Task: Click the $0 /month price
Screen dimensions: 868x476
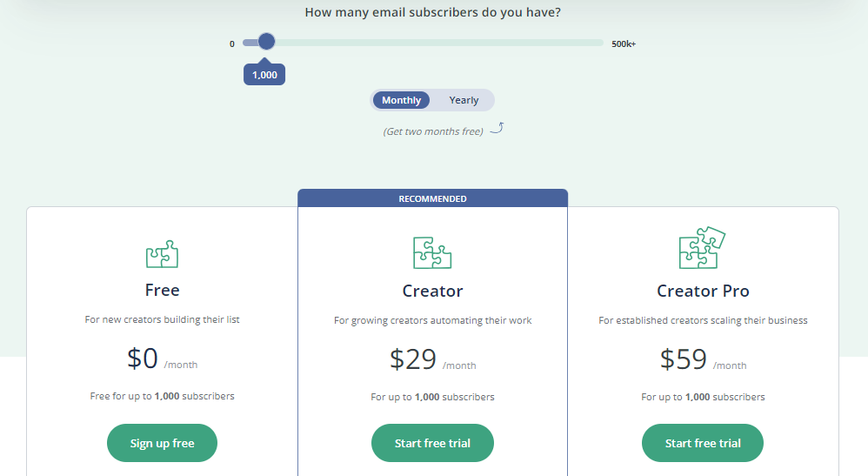Action: click(162, 358)
